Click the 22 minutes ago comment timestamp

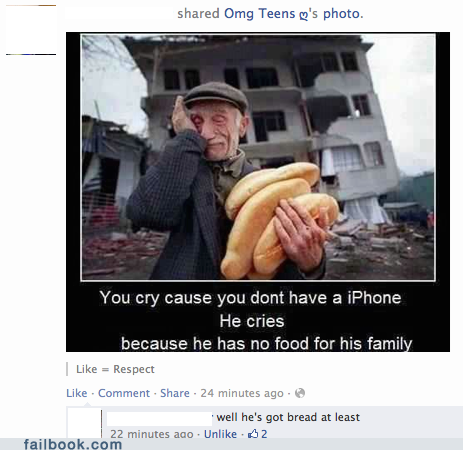click(x=152, y=434)
